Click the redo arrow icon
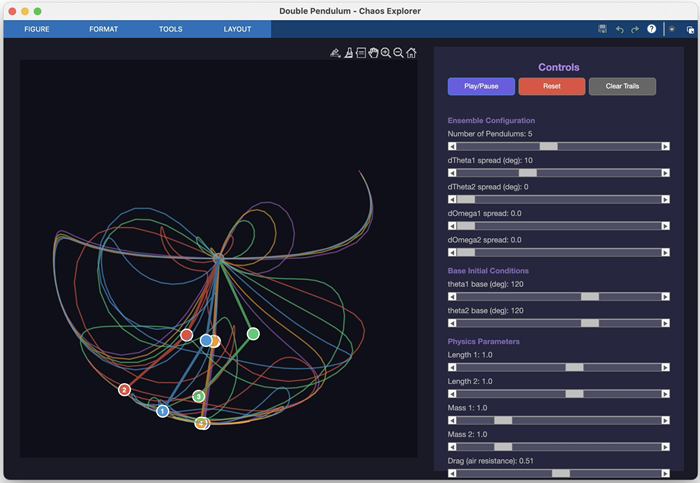700x483 pixels. click(635, 29)
